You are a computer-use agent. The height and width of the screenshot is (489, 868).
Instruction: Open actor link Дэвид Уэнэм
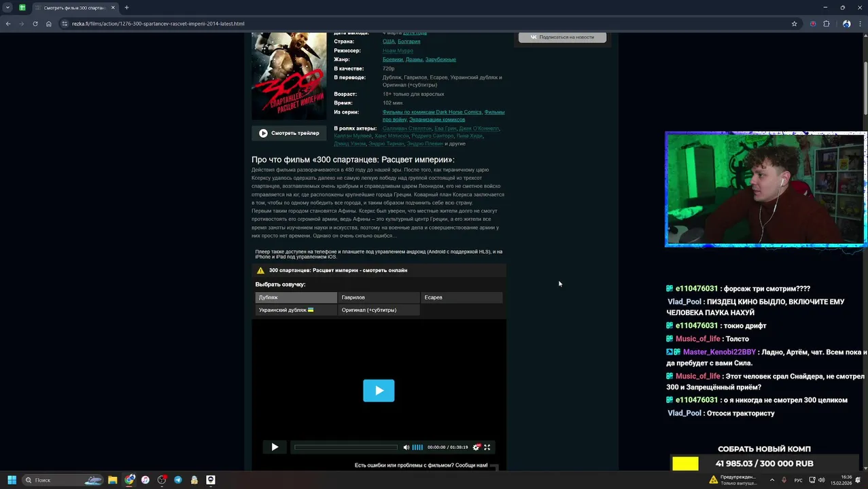click(349, 144)
